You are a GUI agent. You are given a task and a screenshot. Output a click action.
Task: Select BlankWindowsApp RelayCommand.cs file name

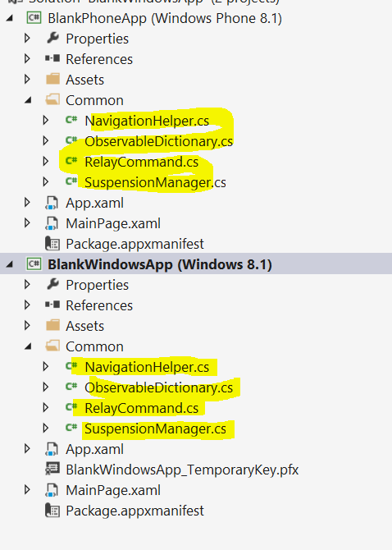point(142,408)
